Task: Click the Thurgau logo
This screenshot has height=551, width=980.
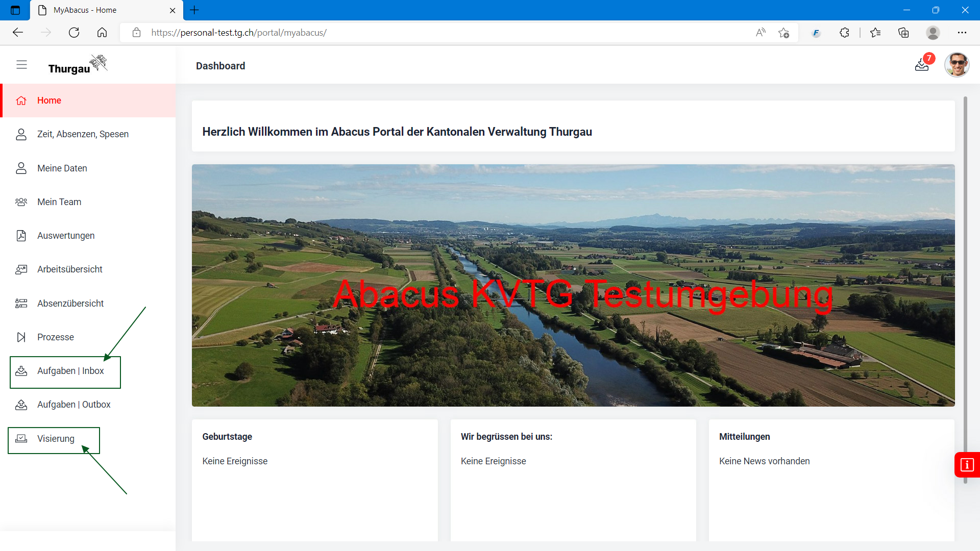Action: pyautogui.click(x=78, y=65)
